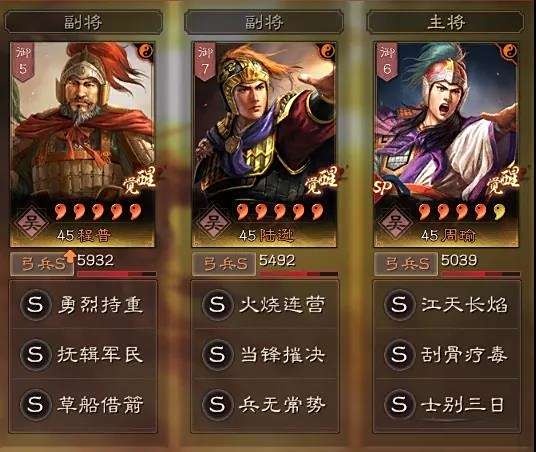Click the S rank icon beside 火烧连营

[217, 304]
